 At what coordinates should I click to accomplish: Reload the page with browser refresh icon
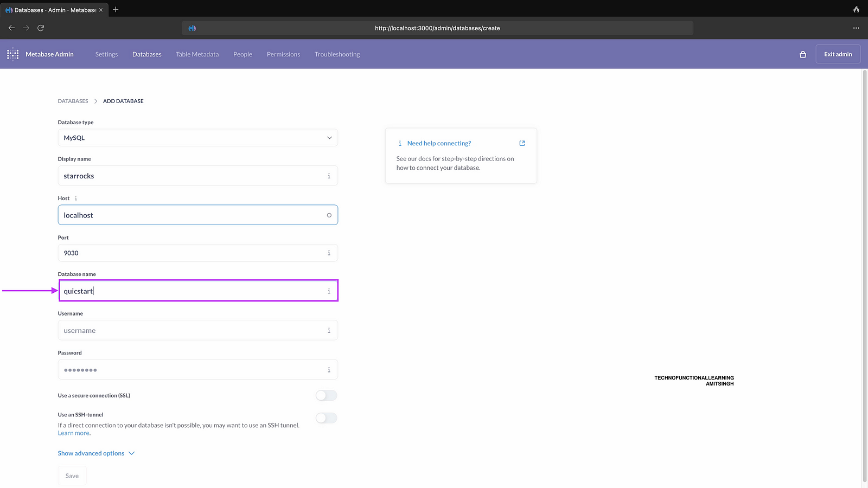tap(41, 28)
